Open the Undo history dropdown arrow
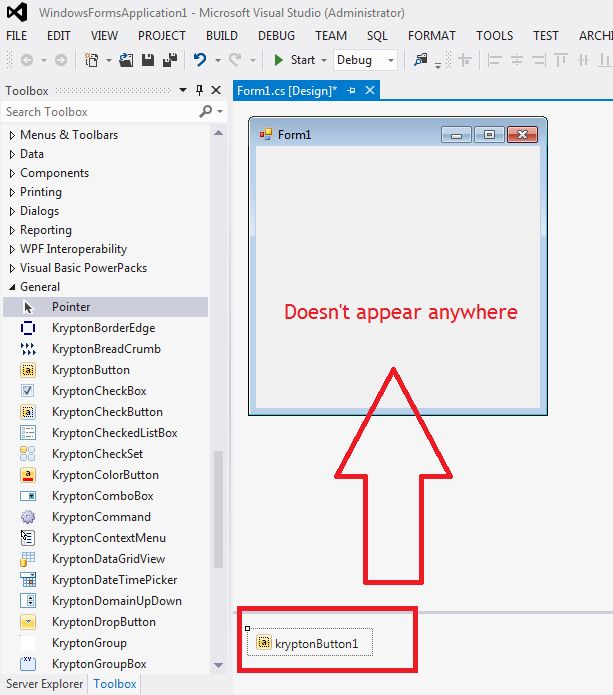 tap(218, 60)
